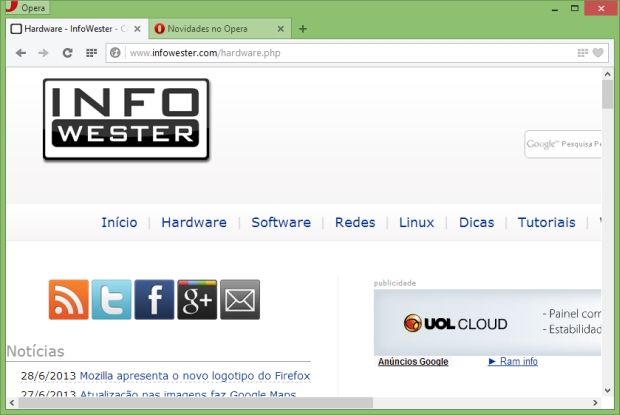Click the globe site info icon
The image size is (620, 415).
click(115, 53)
